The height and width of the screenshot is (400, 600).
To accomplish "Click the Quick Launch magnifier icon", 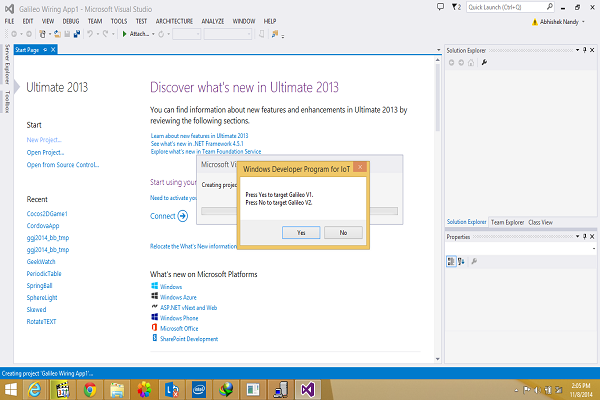I will (550, 7).
